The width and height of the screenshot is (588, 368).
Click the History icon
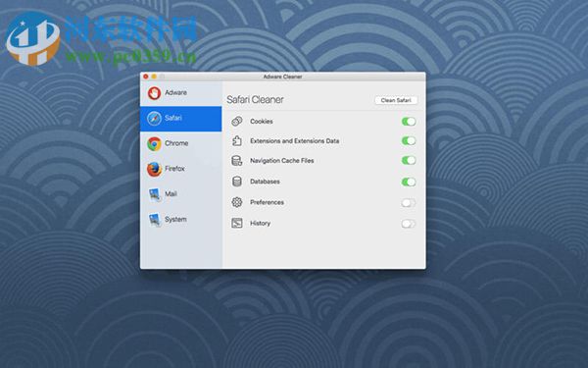click(236, 223)
